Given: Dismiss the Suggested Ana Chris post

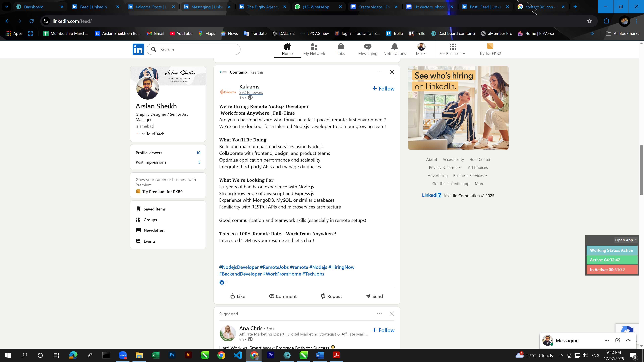Looking at the screenshot, I should (x=392, y=314).
